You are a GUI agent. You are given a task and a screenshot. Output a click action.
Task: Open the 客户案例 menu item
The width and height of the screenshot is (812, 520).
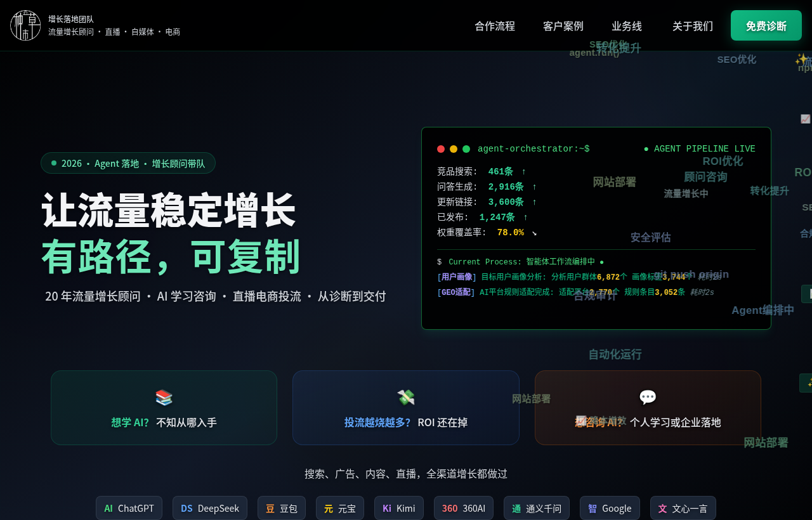pos(563,26)
